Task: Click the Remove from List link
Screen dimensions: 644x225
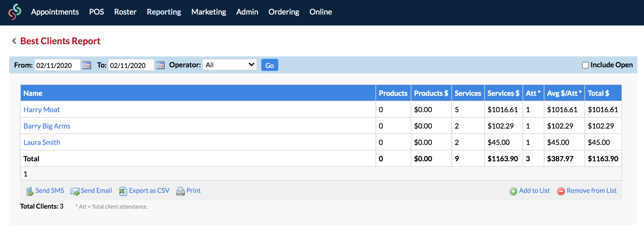Action: 591,190
